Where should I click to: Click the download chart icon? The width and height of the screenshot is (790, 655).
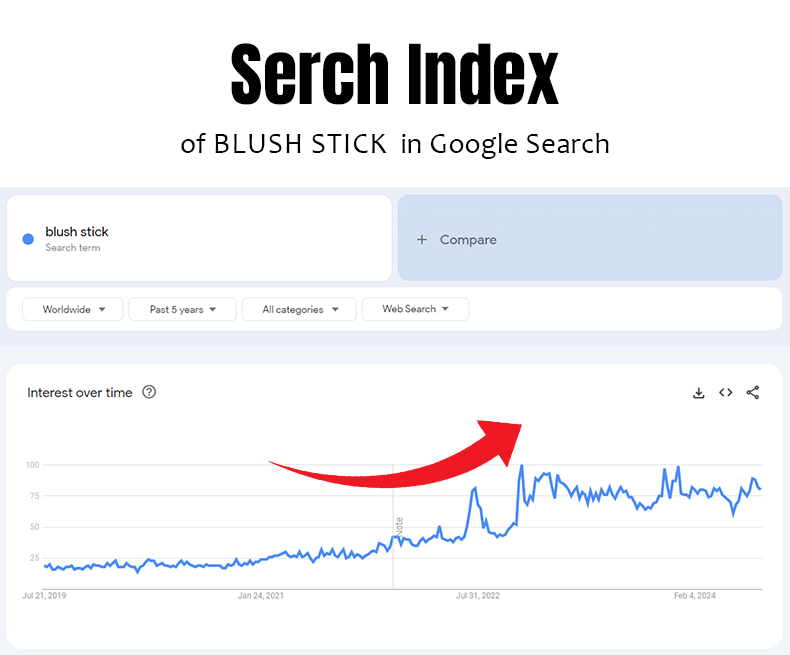click(x=699, y=393)
